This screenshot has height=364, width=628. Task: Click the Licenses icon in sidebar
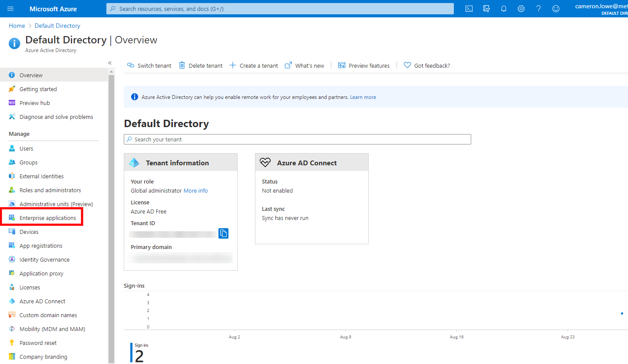tap(12, 287)
